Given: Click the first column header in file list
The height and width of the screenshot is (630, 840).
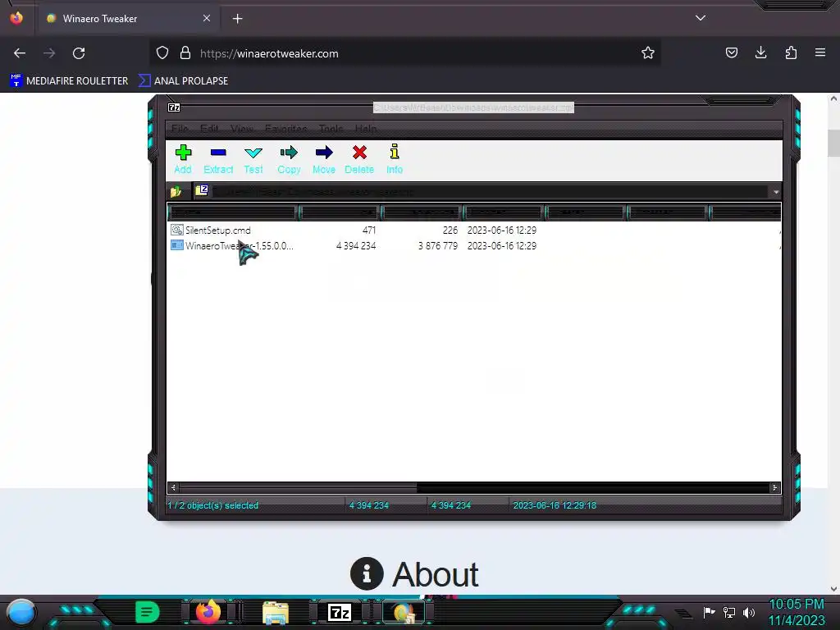Looking at the screenshot, I should pos(232,212).
